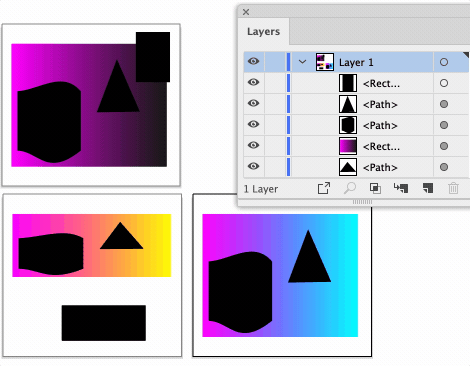Select black rectangle on magenta-to-black artboard
The width and height of the screenshot is (470, 366).
pos(153,57)
